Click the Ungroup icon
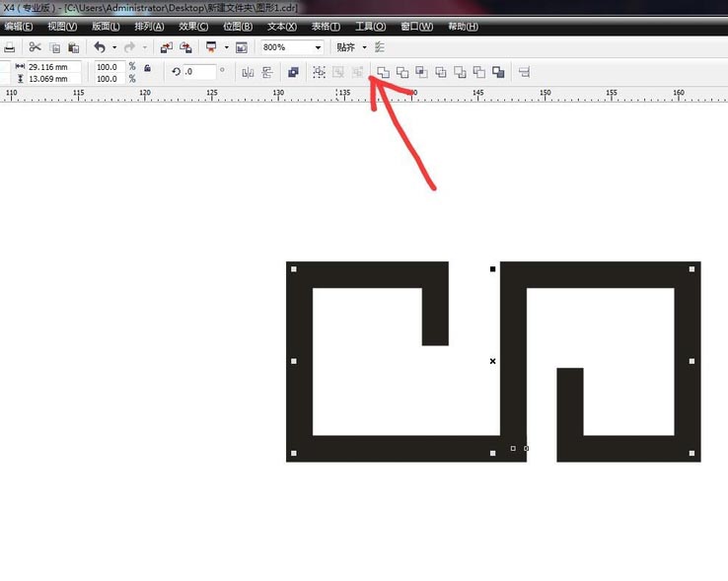The image size is (728, 581). click(338, 72)
